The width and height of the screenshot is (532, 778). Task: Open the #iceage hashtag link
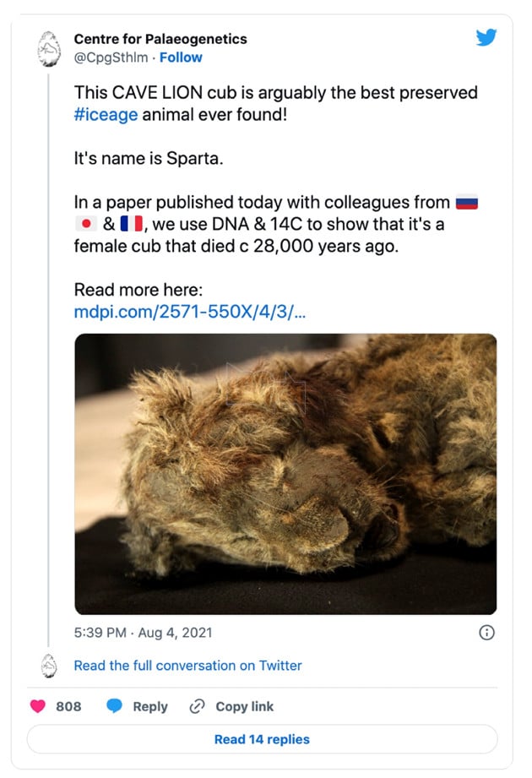coord(105,113)
